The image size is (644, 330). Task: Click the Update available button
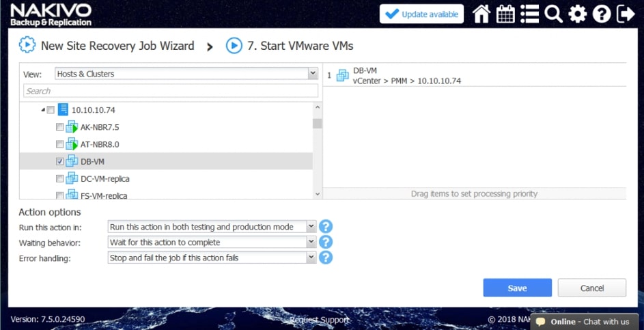[x=422, y=14]
